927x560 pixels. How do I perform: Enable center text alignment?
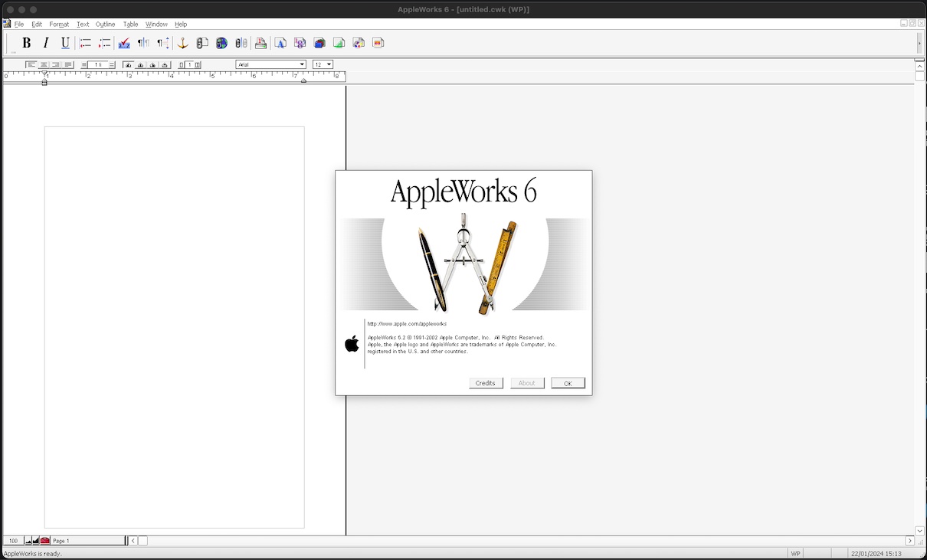(44, 65)
